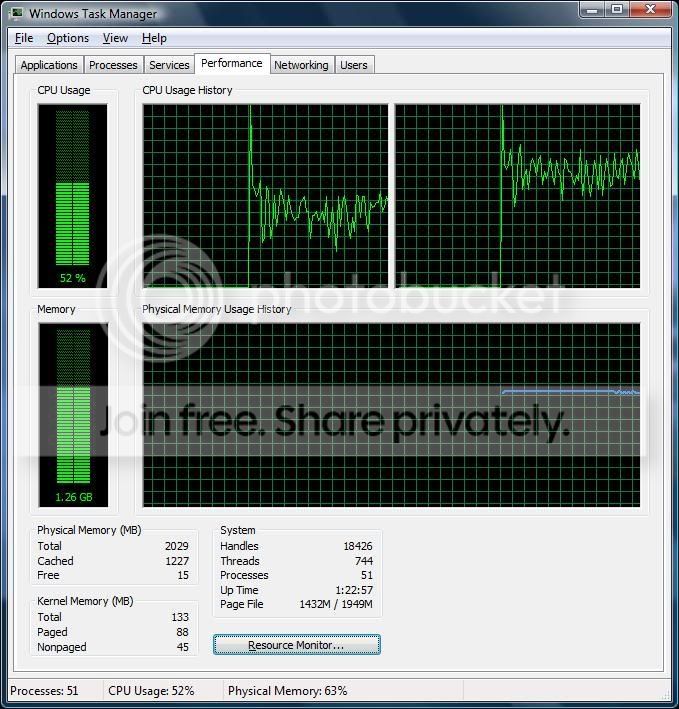Screen dimensions: 679x709
Task: Click the Up Time value 1:22:57
Action: click(354, 590)
